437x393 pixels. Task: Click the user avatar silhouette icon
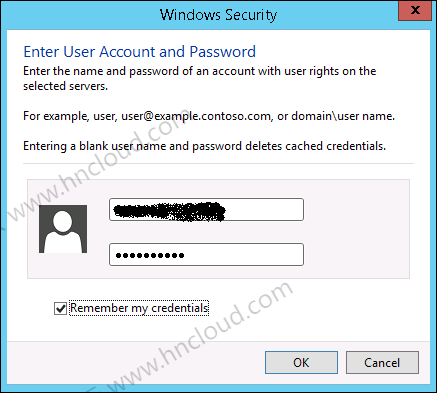[x=63, y=229]
